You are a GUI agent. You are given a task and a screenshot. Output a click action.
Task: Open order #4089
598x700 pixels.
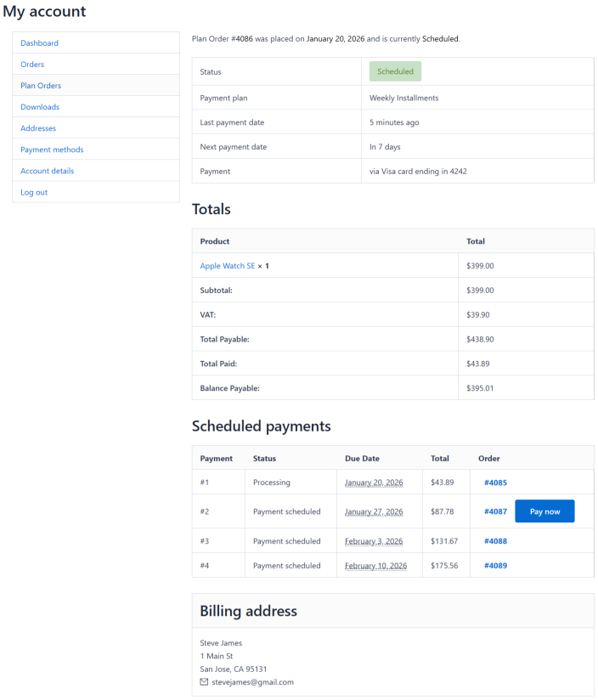point(495,566)
